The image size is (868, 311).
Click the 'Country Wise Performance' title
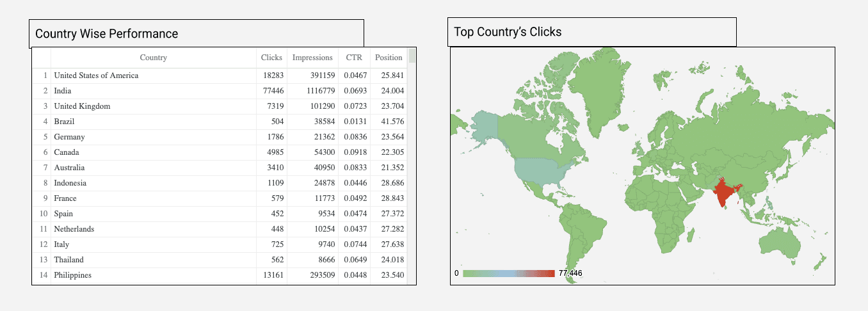[107, 34]
